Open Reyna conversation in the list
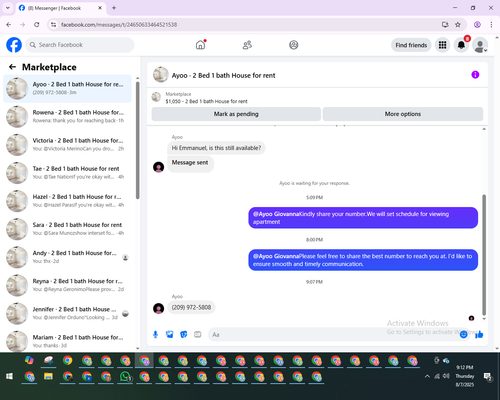 [x=68, y=285]
